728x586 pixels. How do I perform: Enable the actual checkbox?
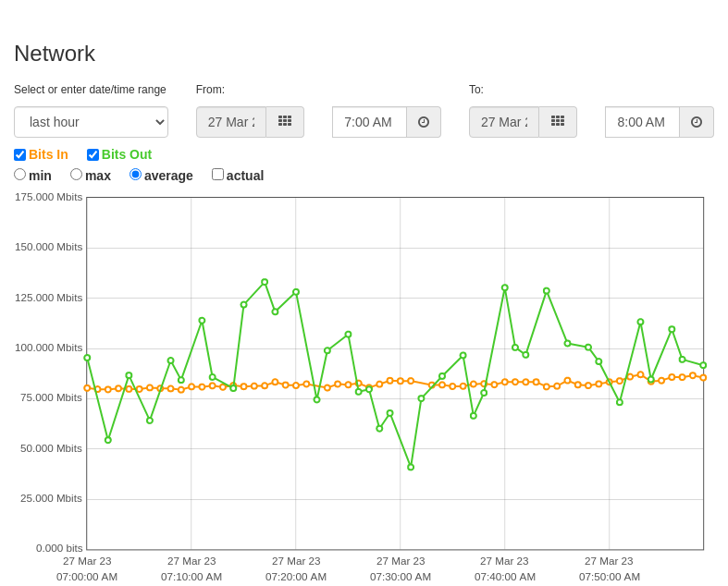tap(217, 175)
